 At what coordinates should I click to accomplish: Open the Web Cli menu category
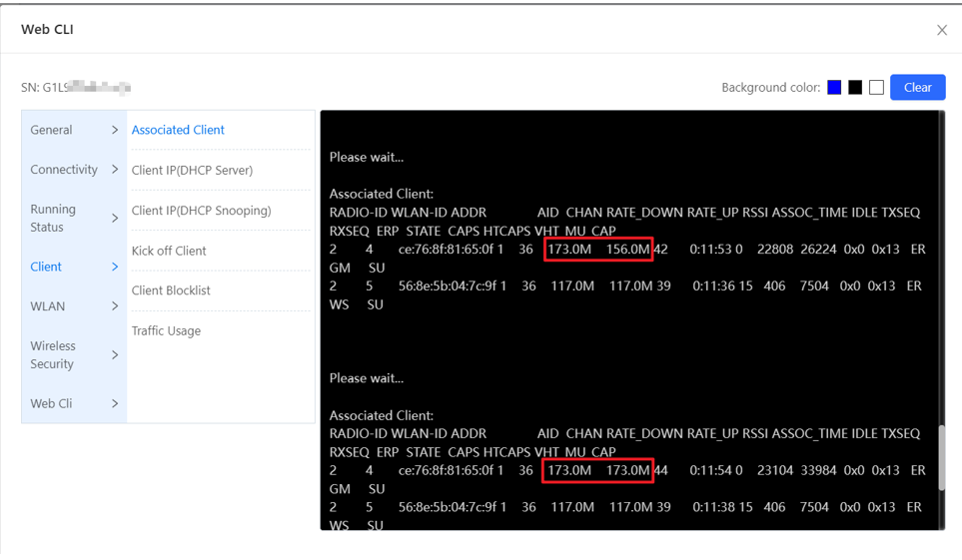pos(51,403)
